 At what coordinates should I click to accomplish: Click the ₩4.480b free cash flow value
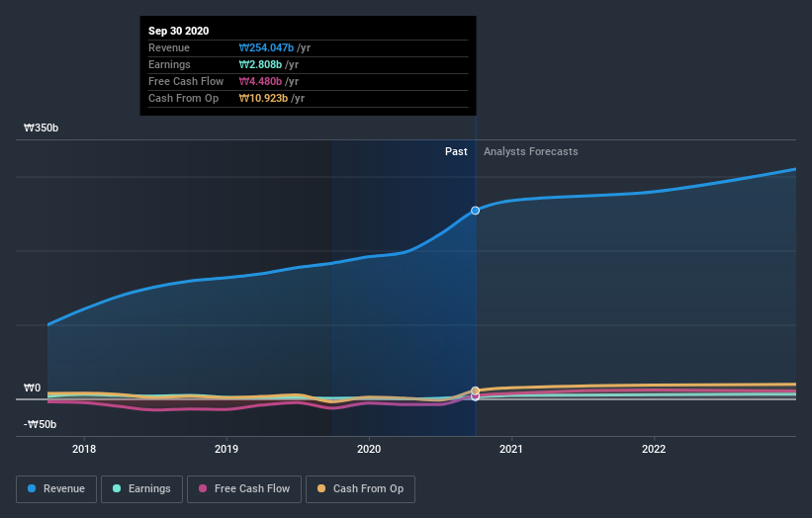pos(260,81)
